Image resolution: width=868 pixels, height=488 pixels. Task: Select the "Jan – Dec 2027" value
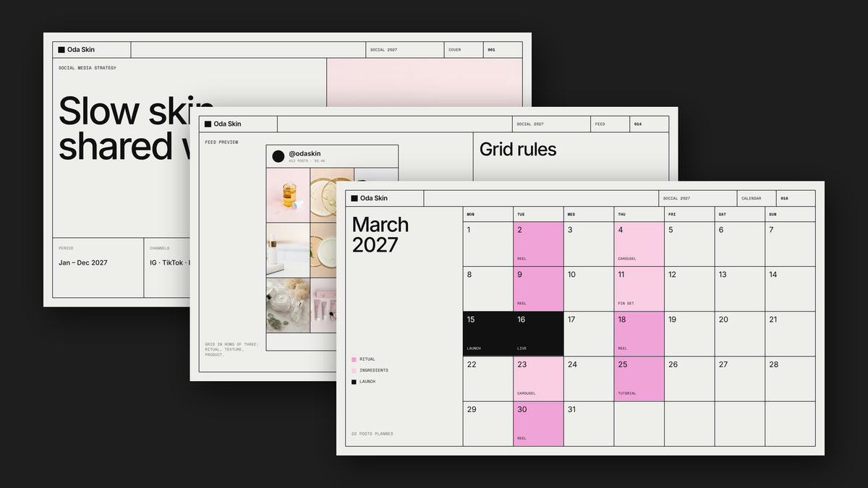pyautogui.click(x=83, y=262)
